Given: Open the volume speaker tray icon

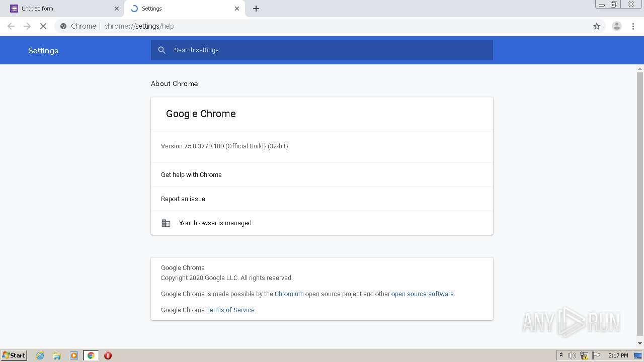Looking at the screenshot, I should 572,355.
